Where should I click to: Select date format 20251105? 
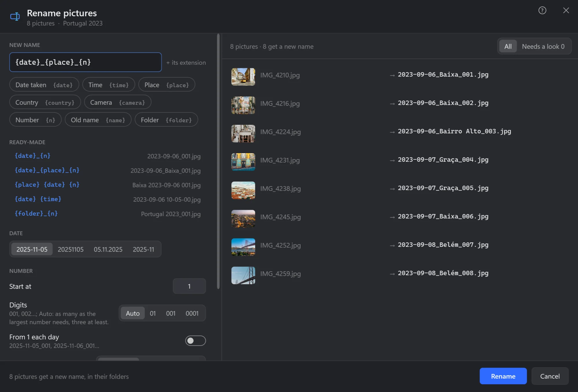[71, 249]
